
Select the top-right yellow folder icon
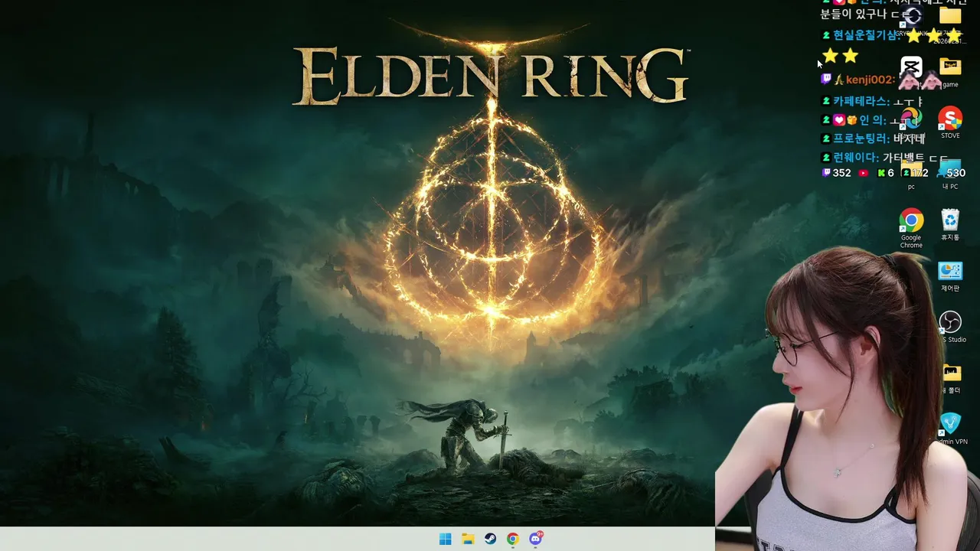[950, 15]
